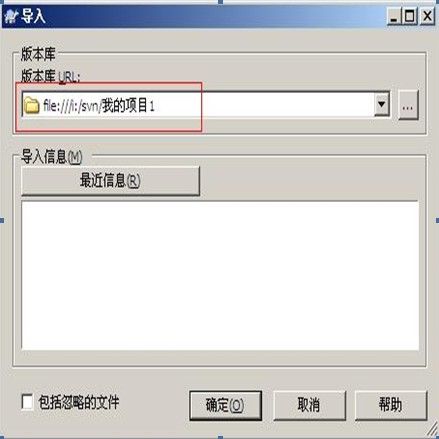Confirm import with 确定(O)

tap(225, 405)
